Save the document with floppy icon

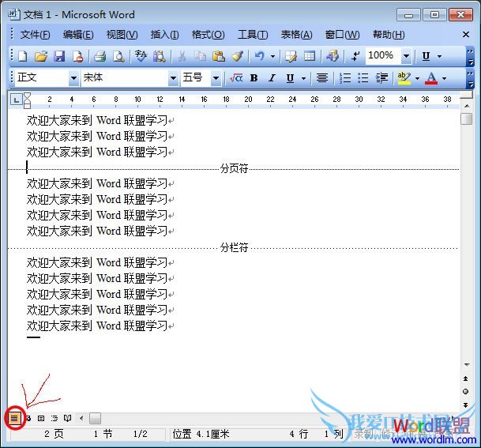tap(59, 56)
